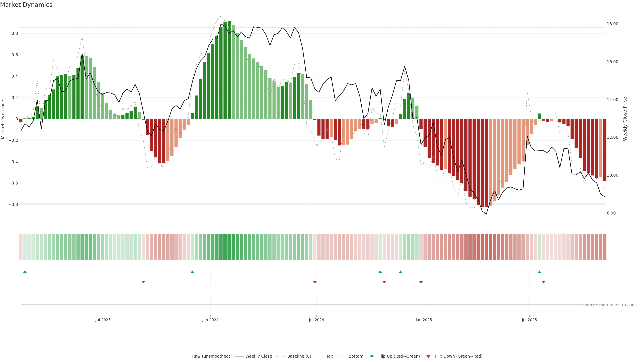Click the red triangle icon in the legend
This screenshot has width=644, height=362.
[x=428, y=356]
